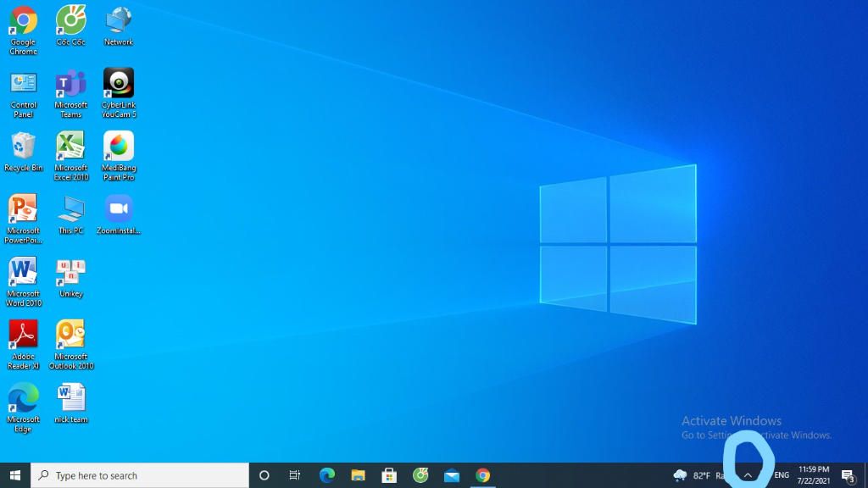
Task: Open File Explorer from the taskbar
Action: point(359,475)
